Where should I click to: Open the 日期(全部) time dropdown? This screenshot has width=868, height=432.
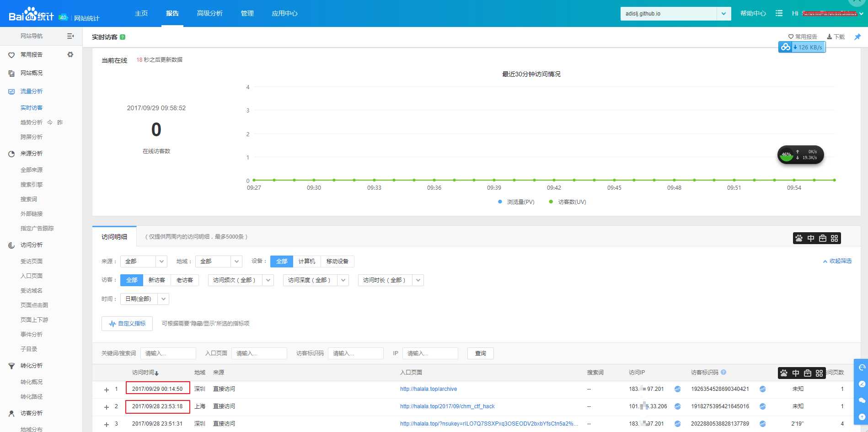(145, 299)
